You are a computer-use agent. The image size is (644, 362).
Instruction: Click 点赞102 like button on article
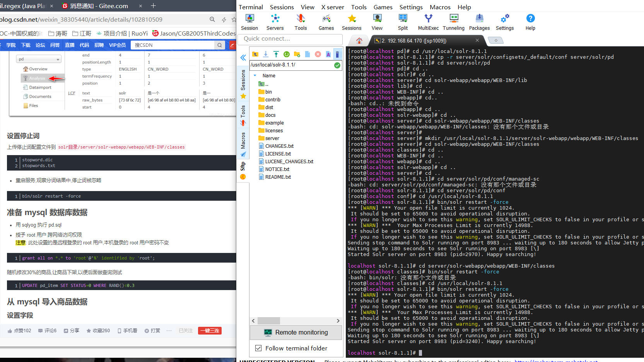pyautogui.click(x=19, y=331)
